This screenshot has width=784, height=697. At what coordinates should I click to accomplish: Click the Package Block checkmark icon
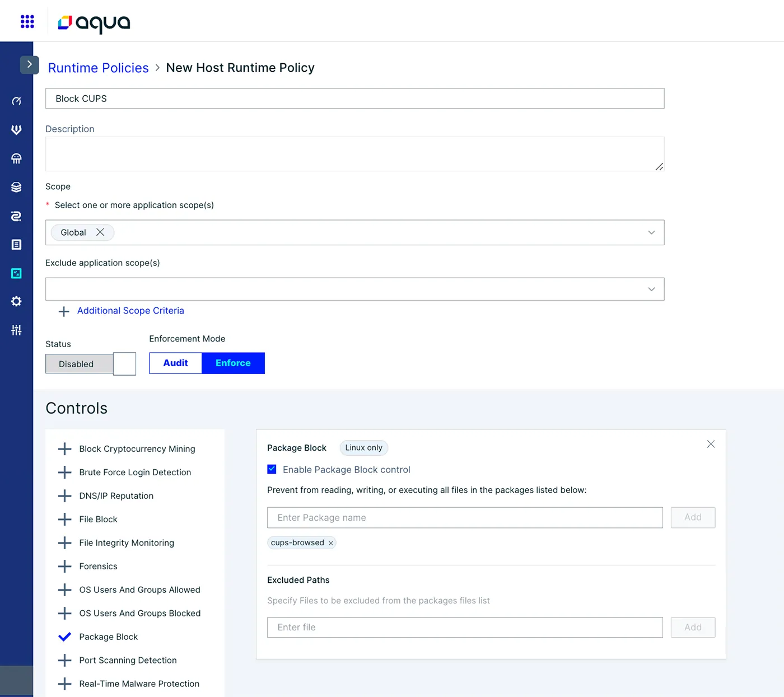click(65, 637)
